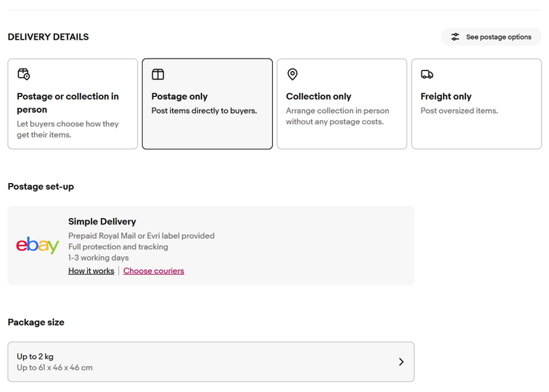Screen dimensions: 549x392
Task: Select the Postage only delivery option
Action: point(207,104)
